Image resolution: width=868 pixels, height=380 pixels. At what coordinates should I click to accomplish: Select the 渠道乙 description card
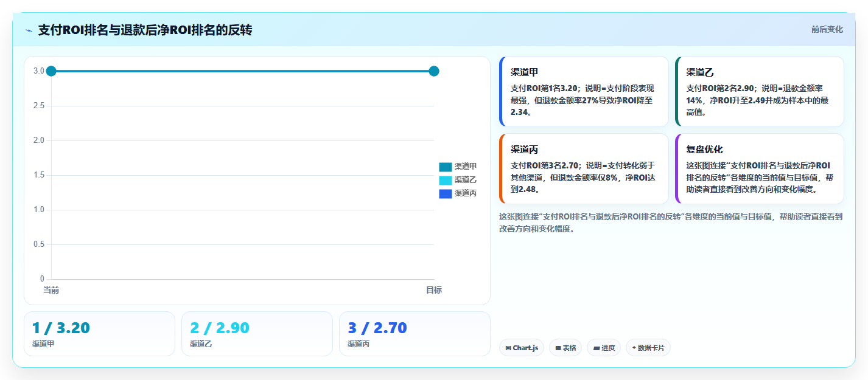(x=760, y=91)
